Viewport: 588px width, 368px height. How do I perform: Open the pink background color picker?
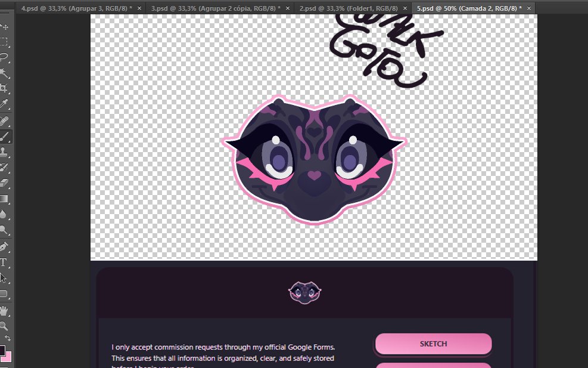click(x=8, y=357)
